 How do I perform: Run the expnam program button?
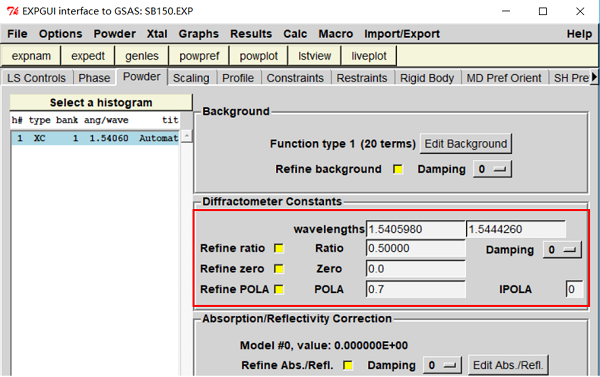point(31,56)
